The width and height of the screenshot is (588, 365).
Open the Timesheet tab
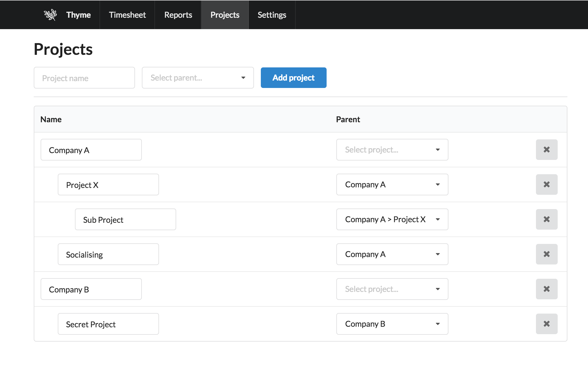pyautogui.click(x=127, y=15)
